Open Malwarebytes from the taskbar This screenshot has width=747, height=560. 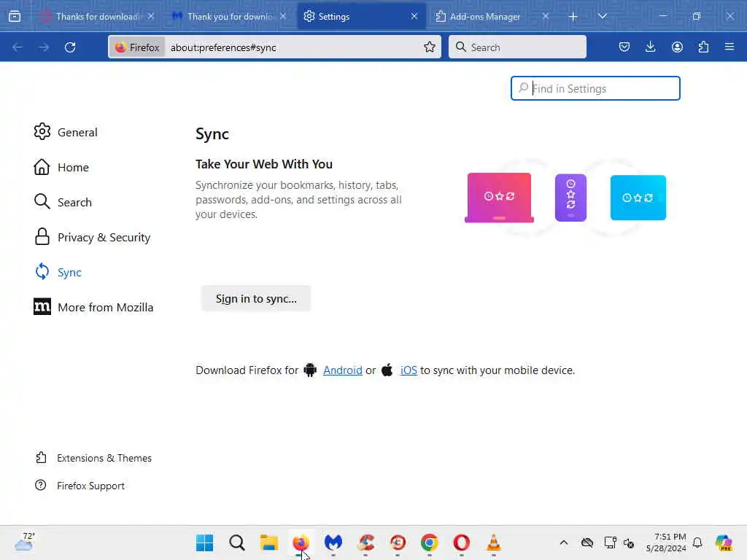pyautogui.click(x=333, y=542)
